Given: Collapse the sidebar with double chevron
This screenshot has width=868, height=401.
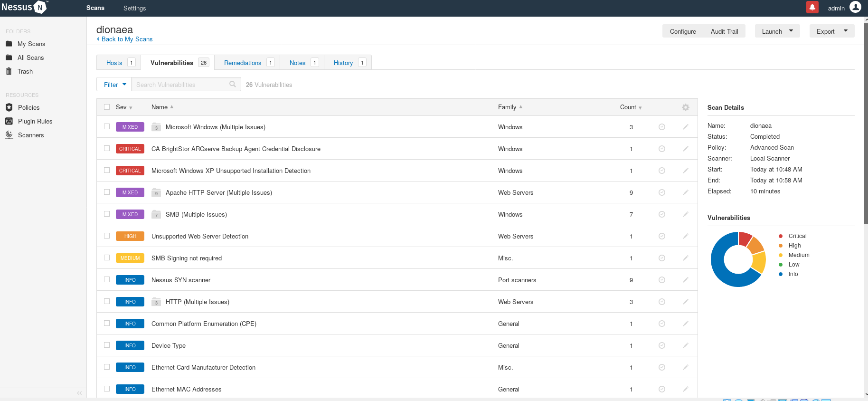Looking at the screenshot, I should tap(79, 393).
